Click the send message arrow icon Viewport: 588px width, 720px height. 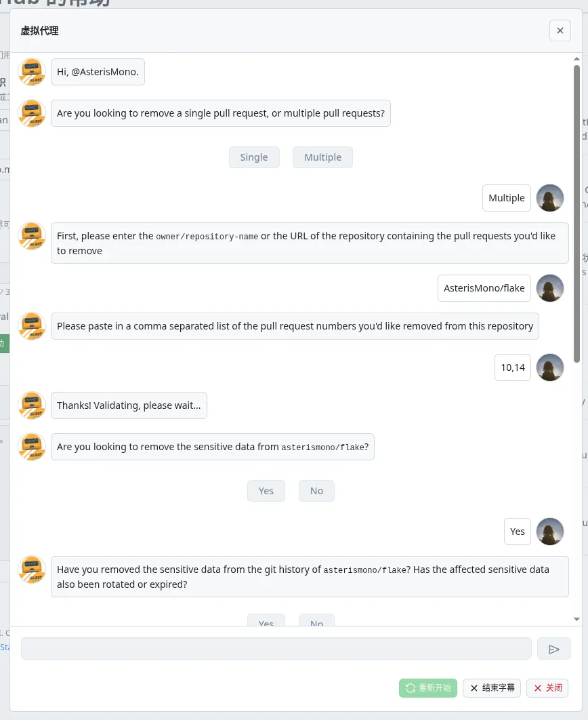click(553, 649)
